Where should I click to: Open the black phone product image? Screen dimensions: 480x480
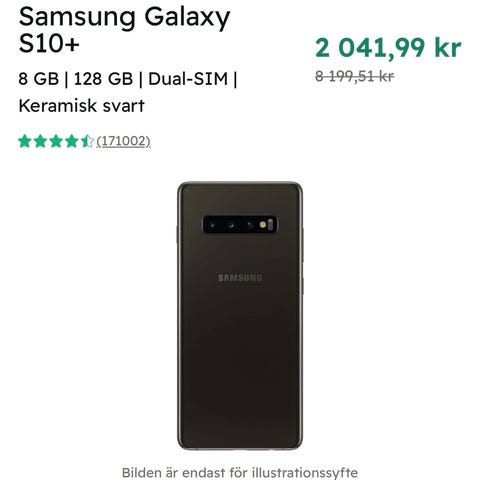click(x=240, y=316)
